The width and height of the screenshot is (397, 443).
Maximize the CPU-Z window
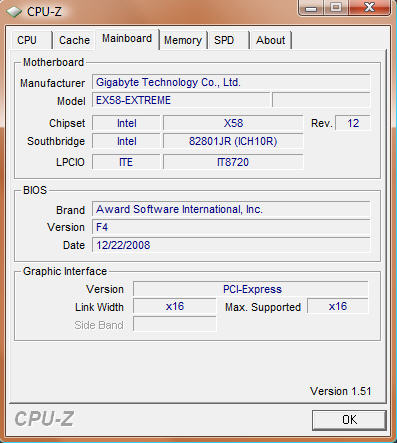pyautogui.click(x=336, y=7)
